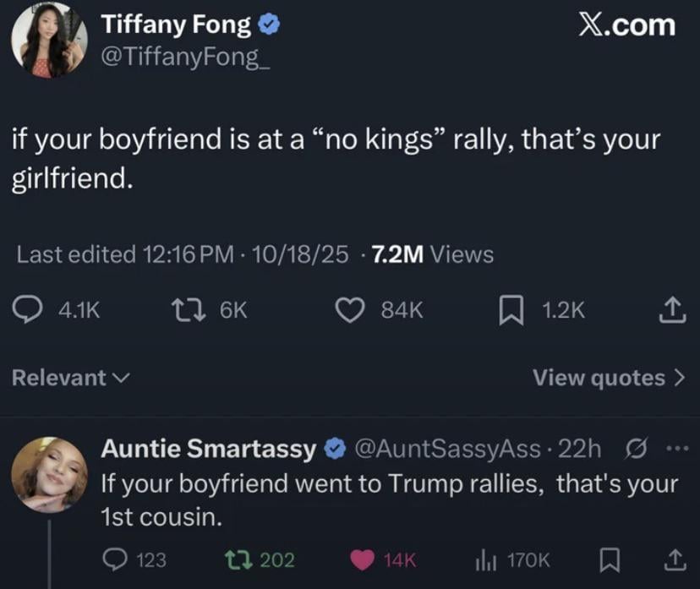Screen dimensions: 700x589
Task: Repost the reply with 202 reposts
Action: tap(236, 559)
